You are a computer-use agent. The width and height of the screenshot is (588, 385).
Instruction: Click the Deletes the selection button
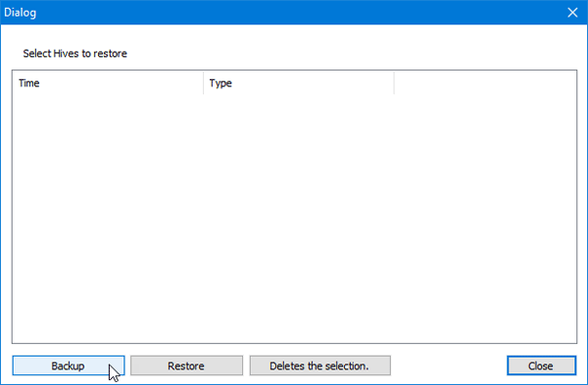pyautogui.click(x=319, y=365)
